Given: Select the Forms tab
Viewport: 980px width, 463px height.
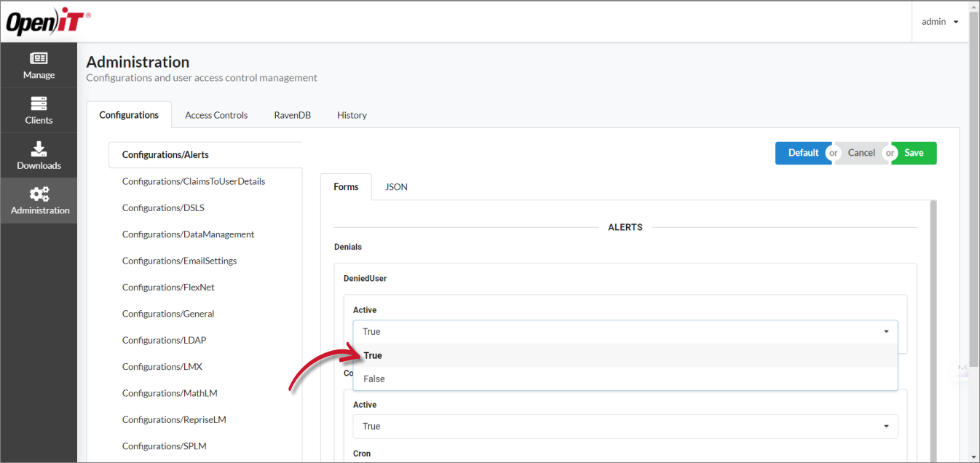Looking at the screenshot, I should (346, 187).
